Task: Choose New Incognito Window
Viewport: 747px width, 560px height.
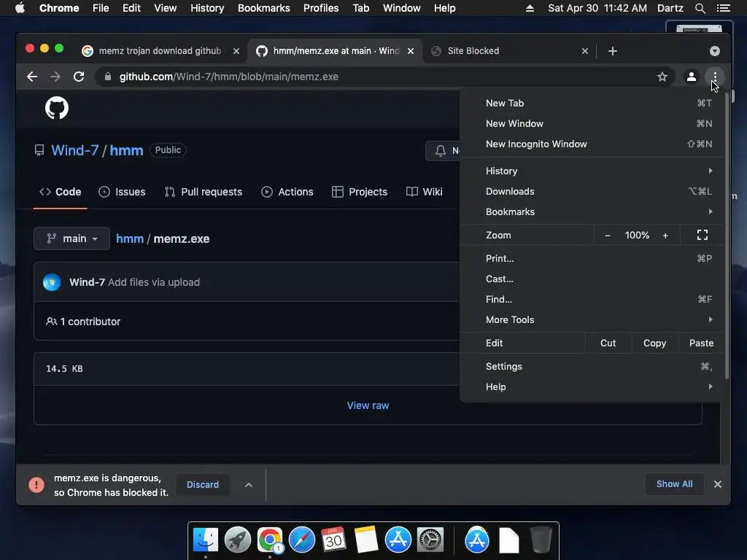Action: pos(592,144)
